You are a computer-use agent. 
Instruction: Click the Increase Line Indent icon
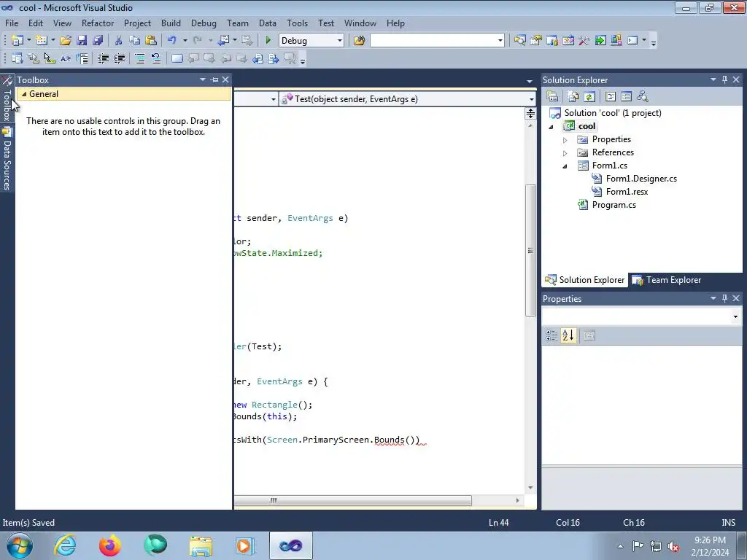[x=119, y=58]
